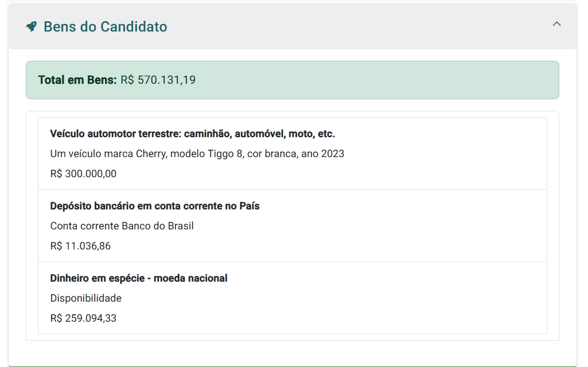Click the green total summary banner
Image resolution: width=588 pixels, height=367 pixels.
[293, 80]
